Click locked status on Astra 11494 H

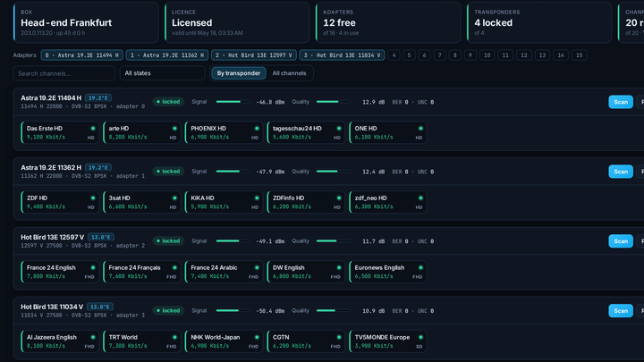[168, 102]
